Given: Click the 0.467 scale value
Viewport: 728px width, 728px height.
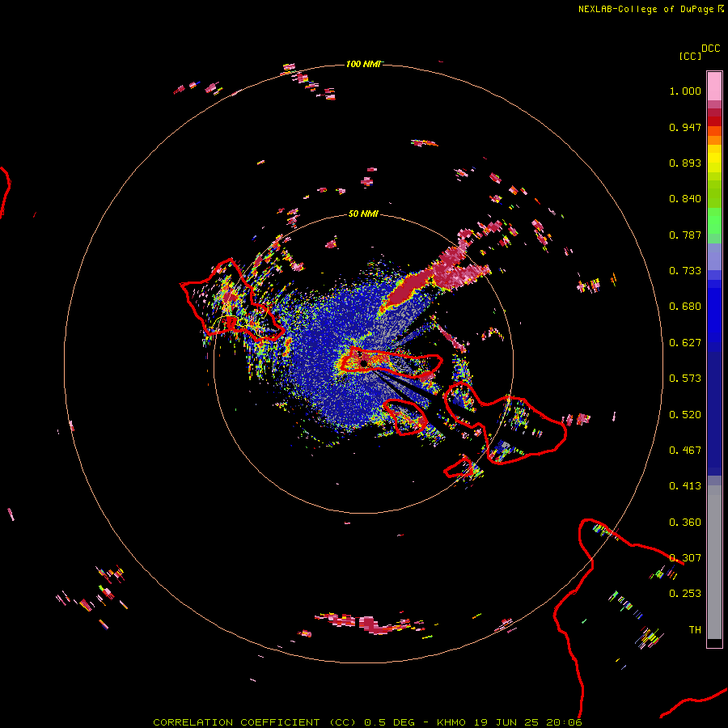Looking at the screenshot, I should tap(685, 451).
